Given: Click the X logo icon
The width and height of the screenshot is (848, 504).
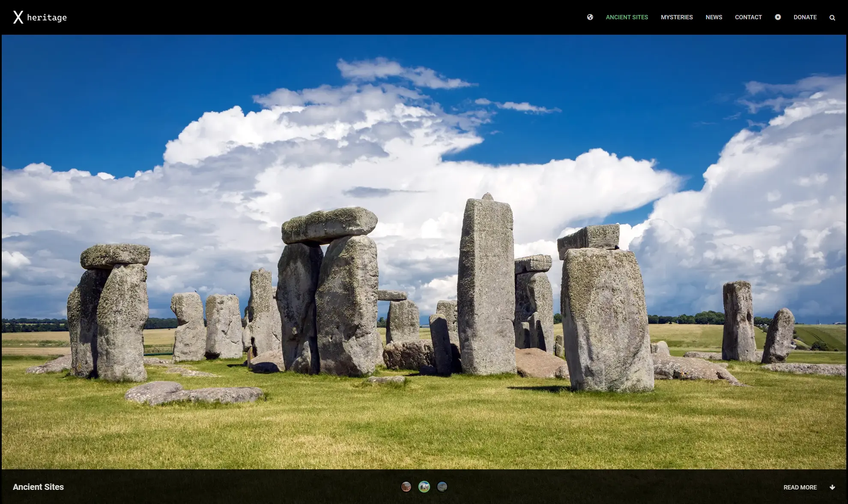Looking at the screenshot, I should pyautogui.click(x=18, y=17).
